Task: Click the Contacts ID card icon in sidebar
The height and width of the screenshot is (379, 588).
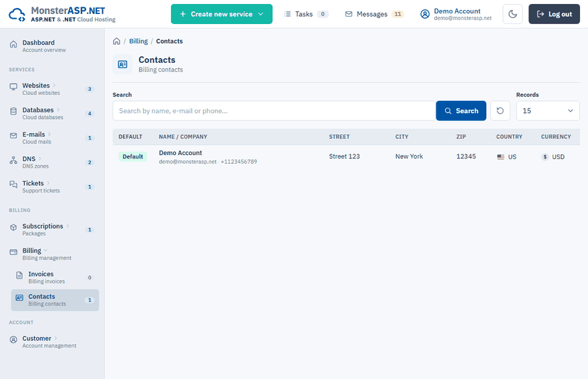Action: pos(19,298)
